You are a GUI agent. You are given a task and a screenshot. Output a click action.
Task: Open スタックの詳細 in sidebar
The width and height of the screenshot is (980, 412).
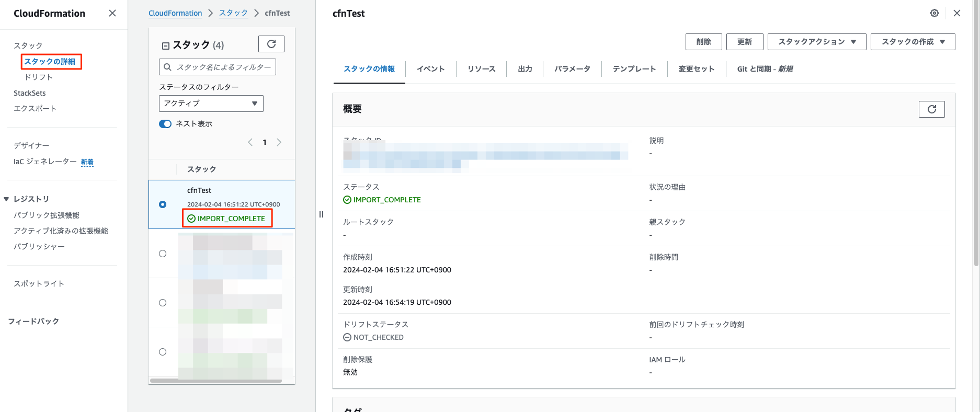[50, 62]
